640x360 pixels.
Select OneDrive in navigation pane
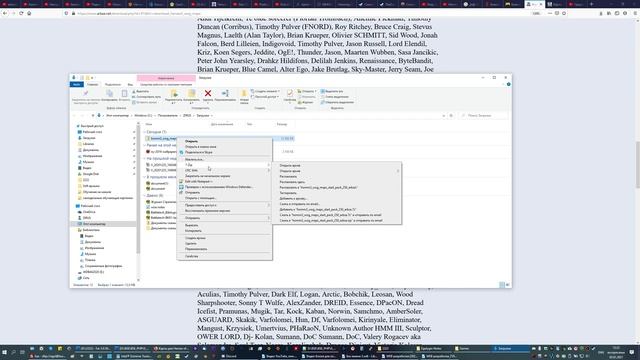pos(89,212)
